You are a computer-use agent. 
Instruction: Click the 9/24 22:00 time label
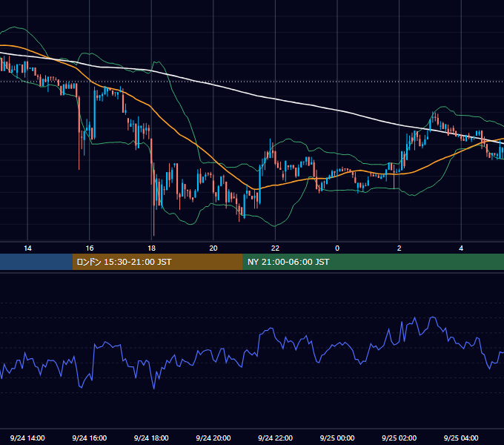click(275, 438)
